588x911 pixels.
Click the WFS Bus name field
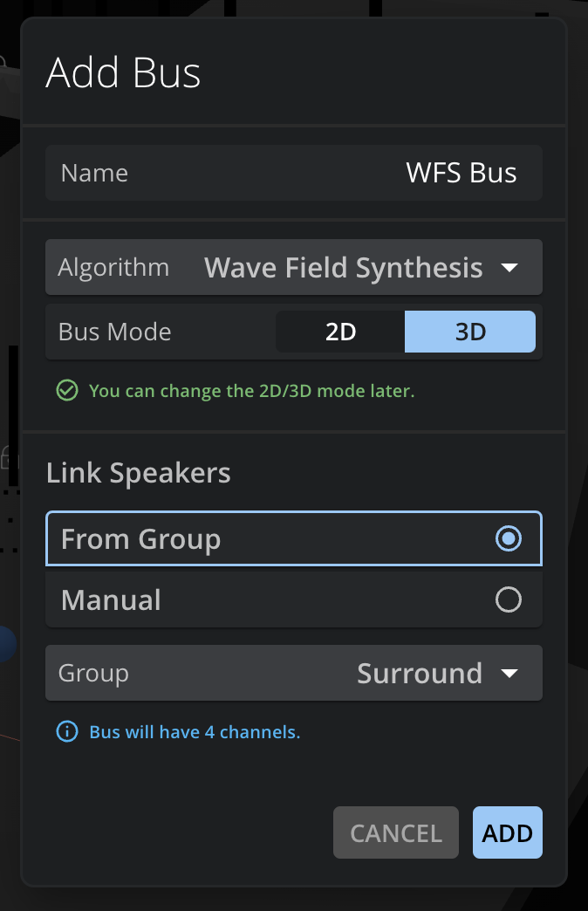coord(294,173)
